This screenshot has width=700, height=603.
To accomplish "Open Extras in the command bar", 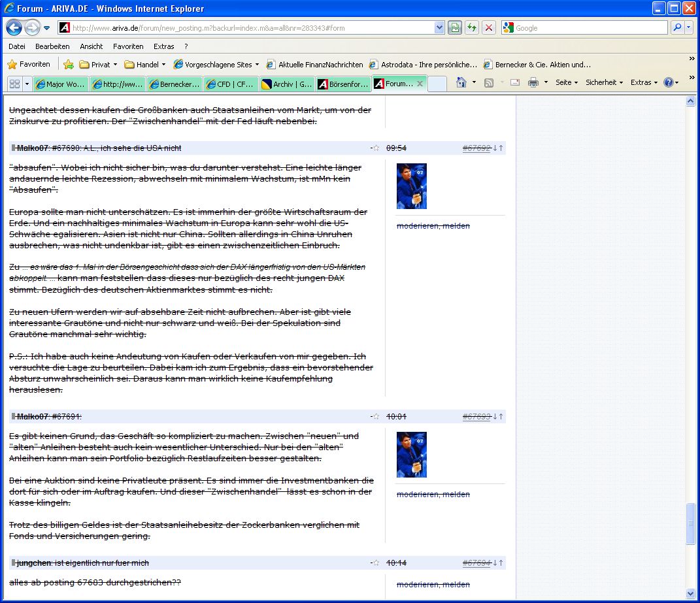I will click(x=644, y=82).
